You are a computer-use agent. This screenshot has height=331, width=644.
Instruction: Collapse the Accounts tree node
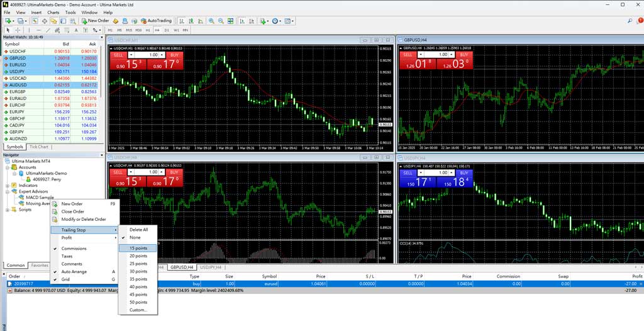(8, 167)
